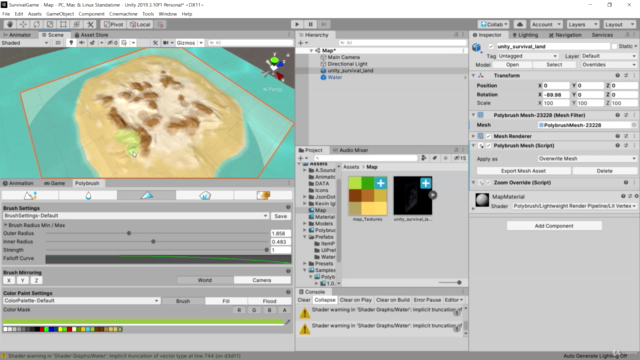The height and width of the screenshot is (360, 640).
Task: Select Flood paint mode
Action: pos(269,301)
